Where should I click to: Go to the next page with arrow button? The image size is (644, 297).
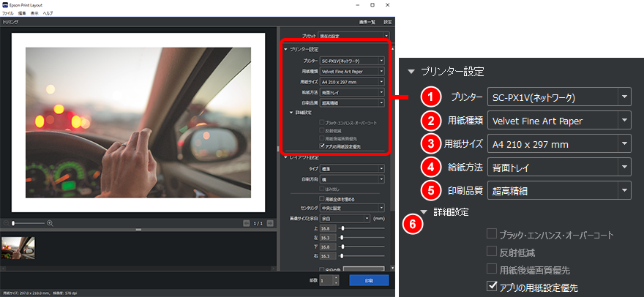pyautogui.click(x=269, y=222)
